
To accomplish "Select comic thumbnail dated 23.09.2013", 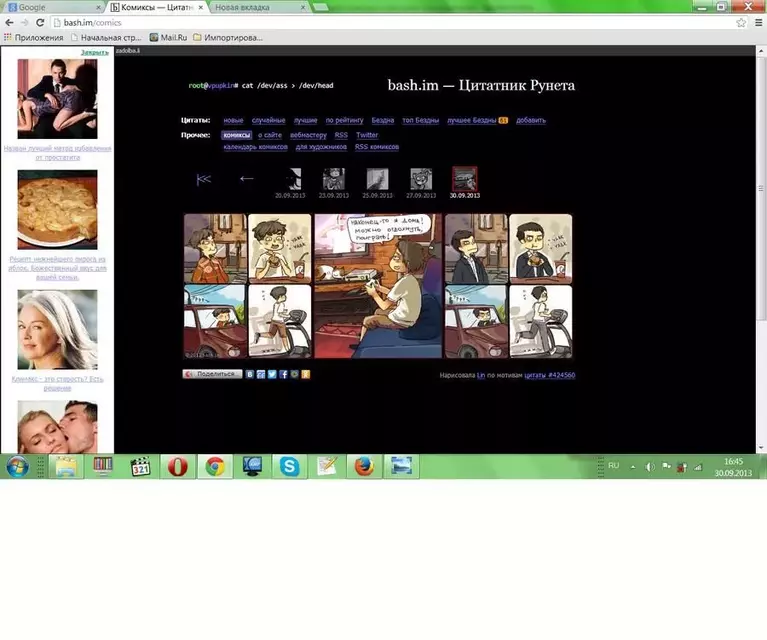I will tap(334, 179).
